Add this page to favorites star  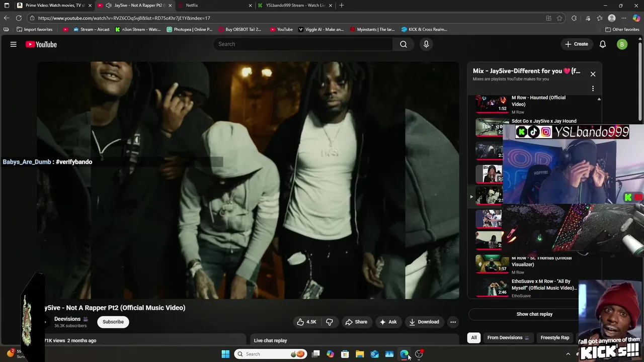pos(559,18)
